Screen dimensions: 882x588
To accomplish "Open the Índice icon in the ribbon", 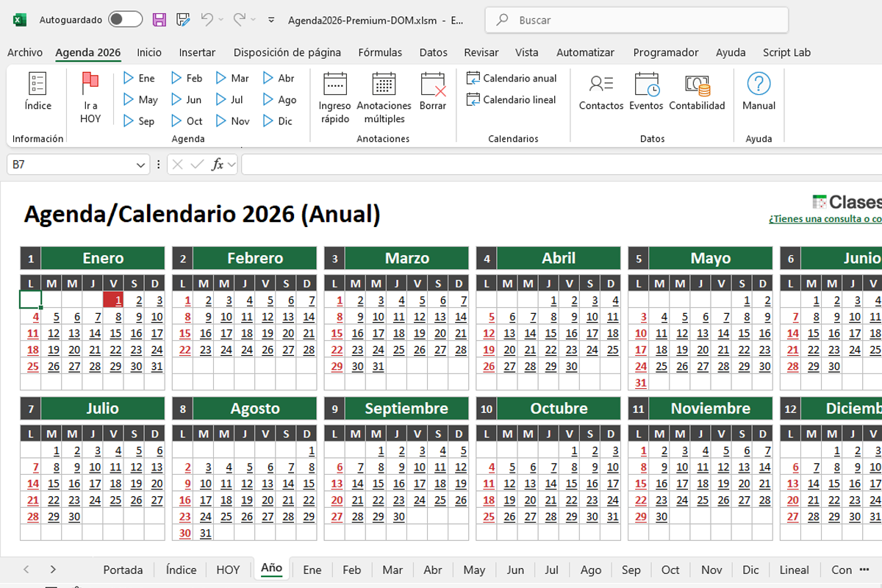I will pyautogui.click(x=37, y=84).
